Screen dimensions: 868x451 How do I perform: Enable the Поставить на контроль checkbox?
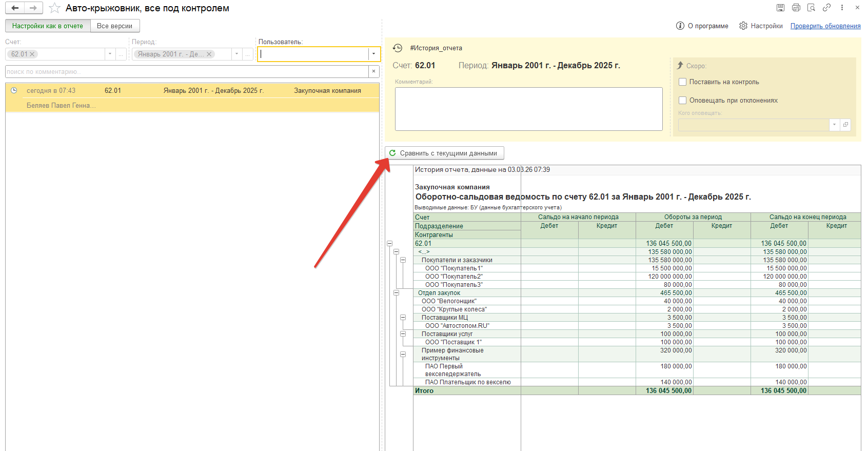(x=683, y=82)
